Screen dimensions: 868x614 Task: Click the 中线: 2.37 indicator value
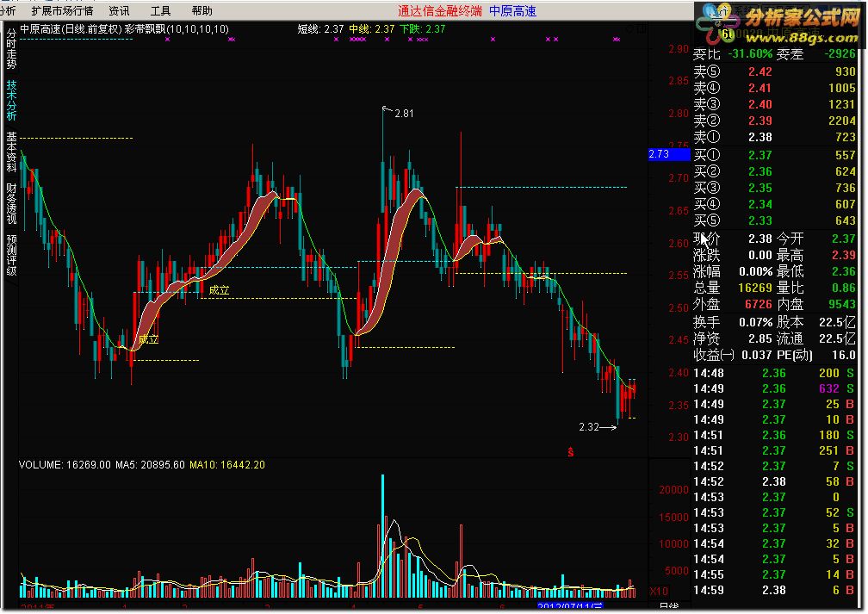[x=371, y=28]
